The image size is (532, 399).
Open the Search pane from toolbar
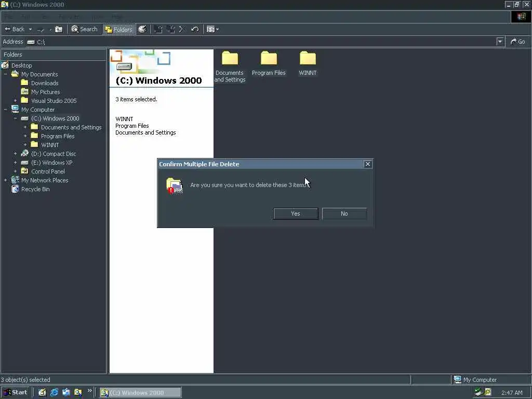[85, 29]
